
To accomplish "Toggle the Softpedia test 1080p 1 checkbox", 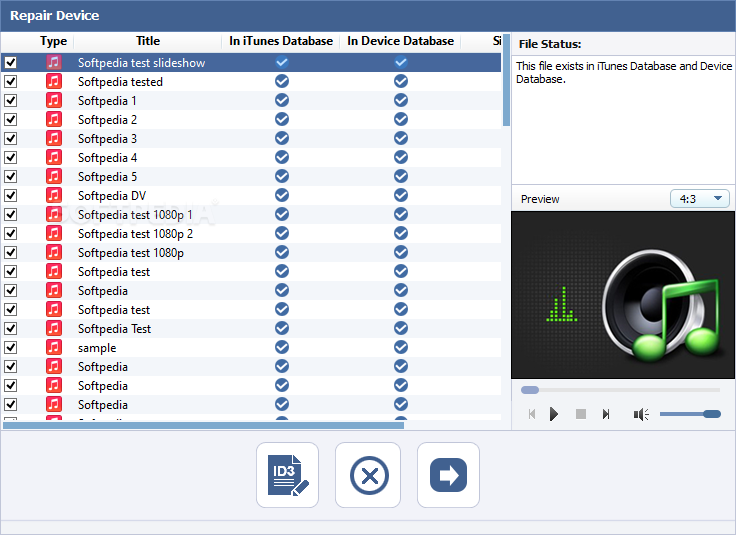I will 10,214.
